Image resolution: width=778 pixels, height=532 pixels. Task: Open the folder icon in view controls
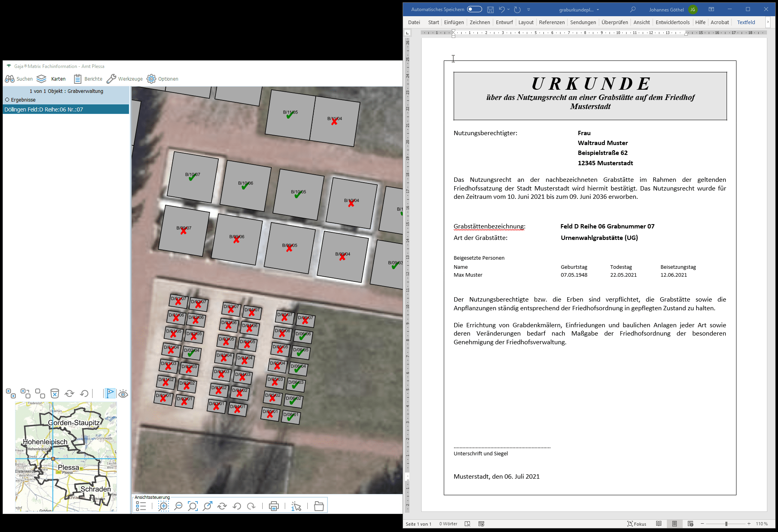319,506
